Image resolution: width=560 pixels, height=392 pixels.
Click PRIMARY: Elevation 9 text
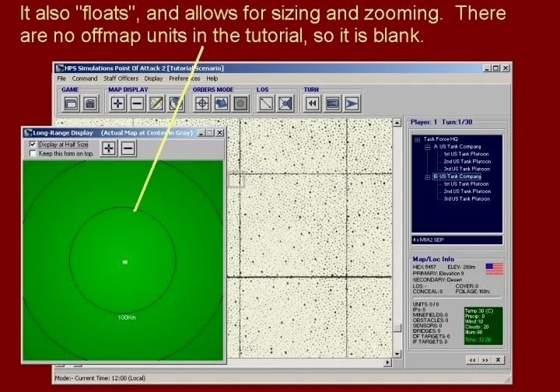point(438,273)
